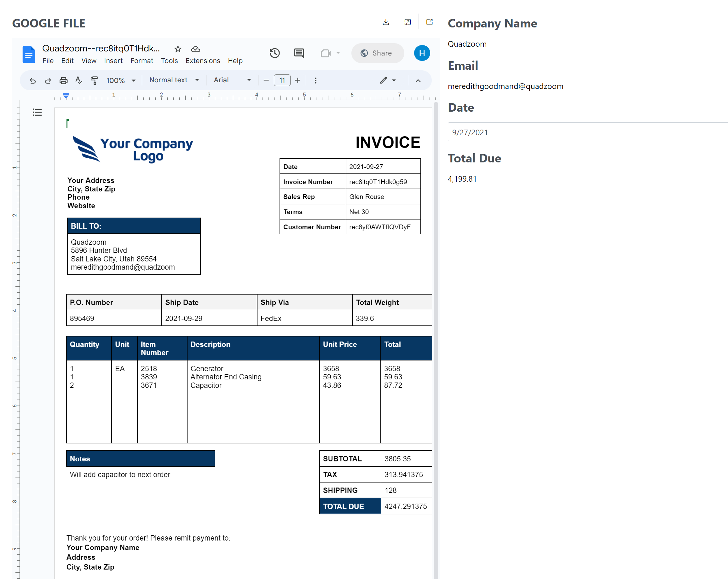Click the Print icon
Viewport: 728px width, 579px height.
tap(63, 80)
